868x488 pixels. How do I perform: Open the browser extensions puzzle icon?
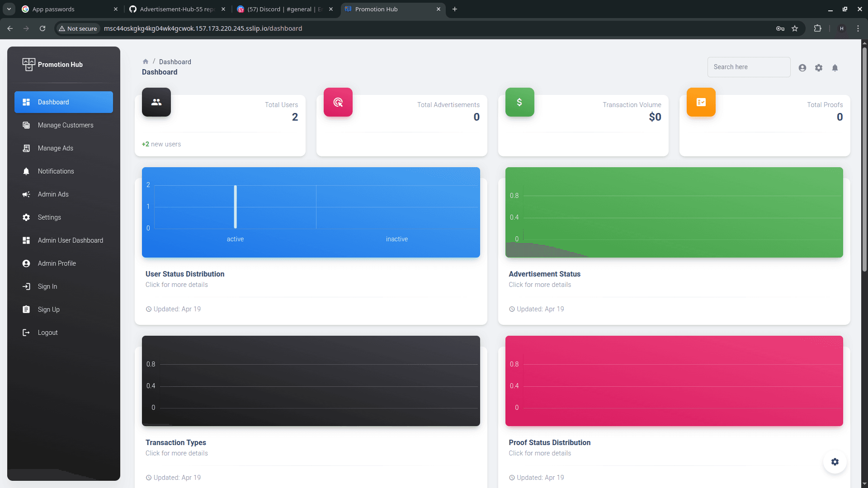(818, 28)
